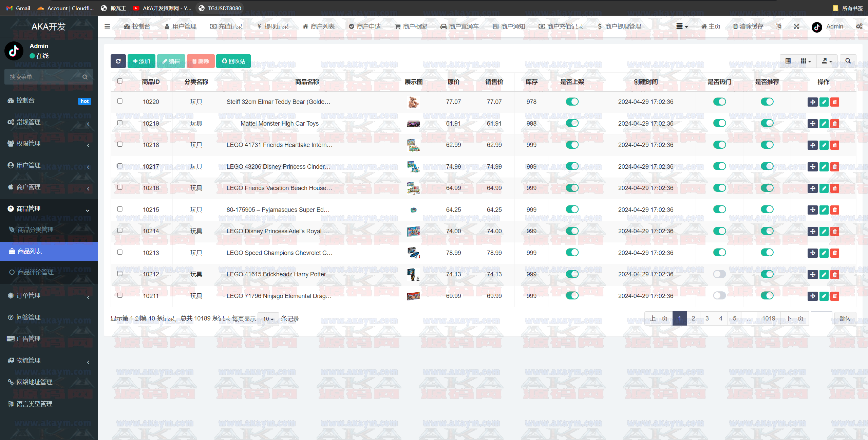Click the toggle card view icon

click(x=788, y=61)
